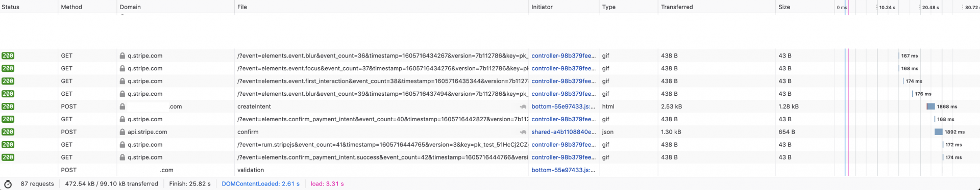The width and height of the screenshot is (980, 190).
Task: Select the event.focus event_count=37 request file
Action: 383,68
